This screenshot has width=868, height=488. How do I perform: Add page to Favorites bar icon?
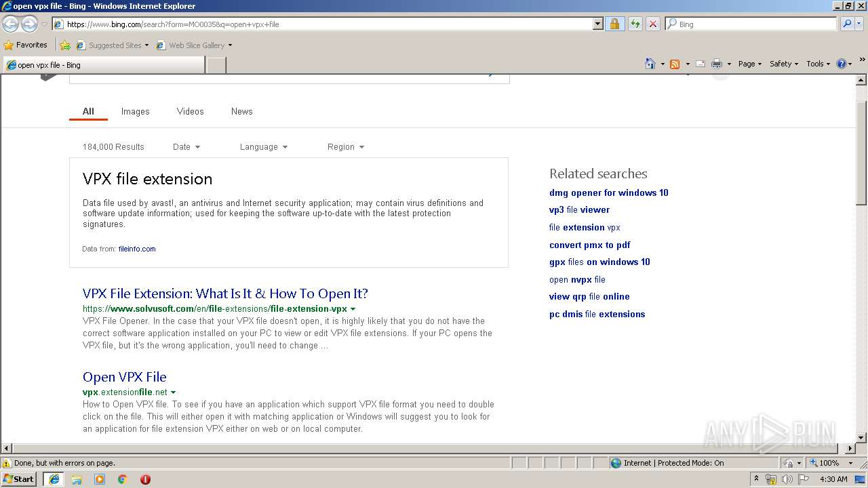pyautogui.click(x=65, y=45)
